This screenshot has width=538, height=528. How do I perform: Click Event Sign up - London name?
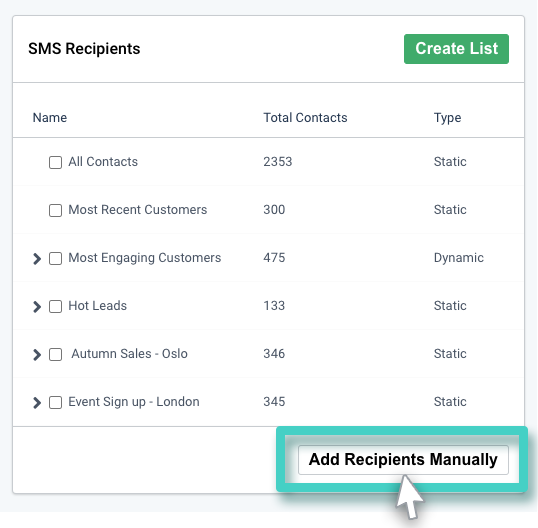coord(134,402)
